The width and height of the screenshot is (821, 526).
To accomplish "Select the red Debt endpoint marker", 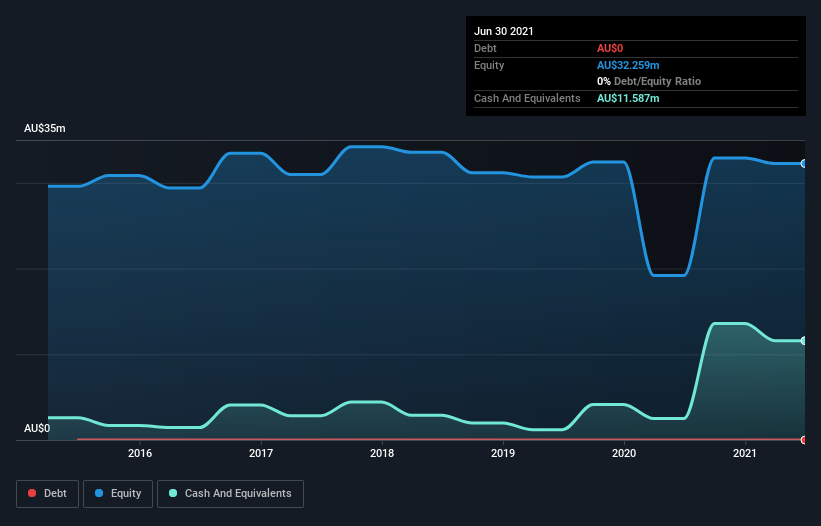I will click(x=803, y=440).
